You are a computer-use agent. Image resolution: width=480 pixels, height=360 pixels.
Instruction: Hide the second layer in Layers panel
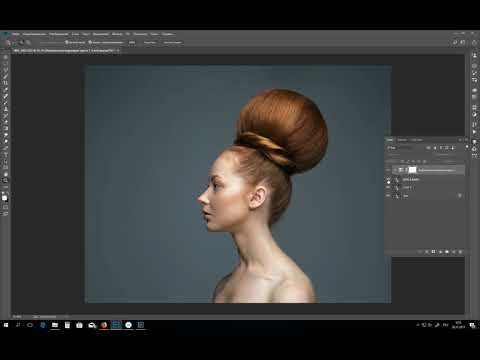(388, 180)
